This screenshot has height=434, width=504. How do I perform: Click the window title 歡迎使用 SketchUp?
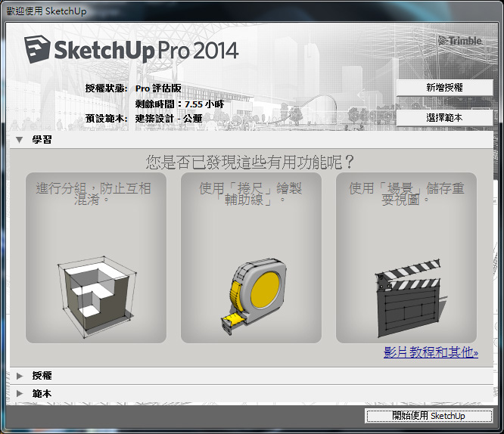click(47, 11)
